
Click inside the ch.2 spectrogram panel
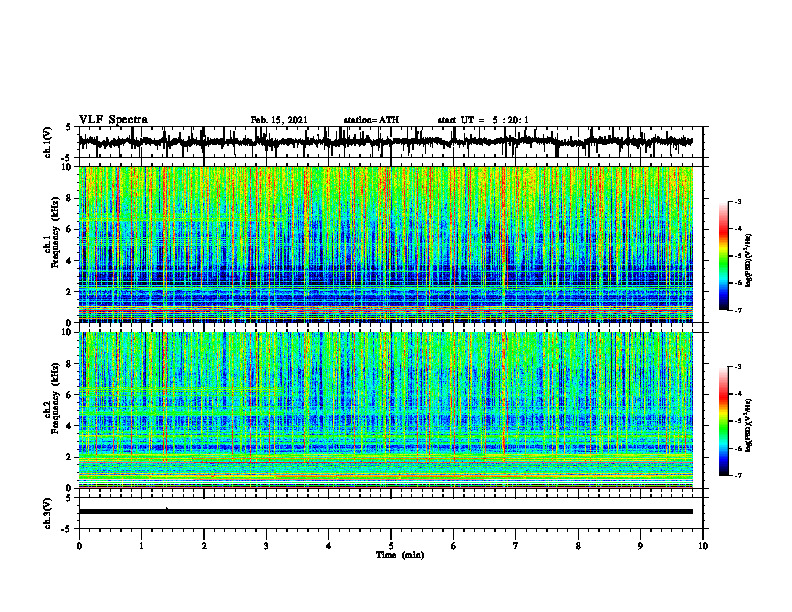(x=386, y=410)
